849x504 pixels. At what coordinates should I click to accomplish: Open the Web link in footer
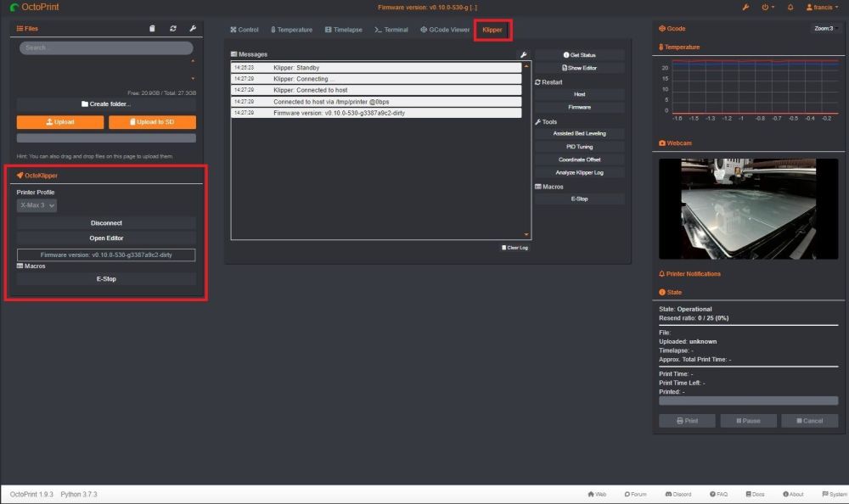click(x=597, y=495)
